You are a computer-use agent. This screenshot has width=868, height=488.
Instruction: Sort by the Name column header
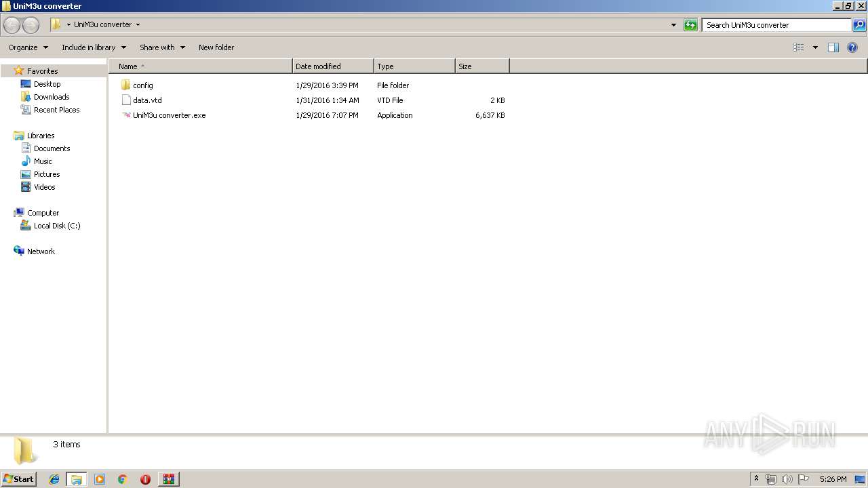click(201, 66)
